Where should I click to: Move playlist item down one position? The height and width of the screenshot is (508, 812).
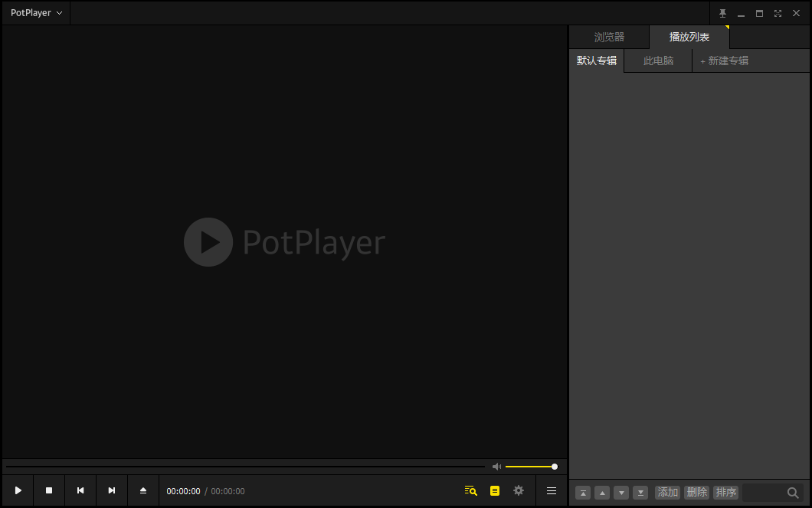pyautogui.click(x=621, y=493)
